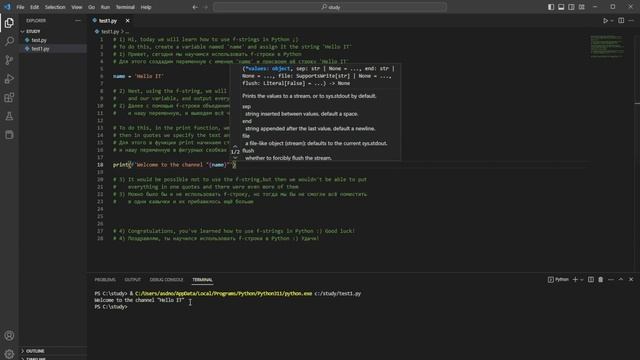Close the bottom panel
Screen dimensions: 640x360
[x=631, y=280]
